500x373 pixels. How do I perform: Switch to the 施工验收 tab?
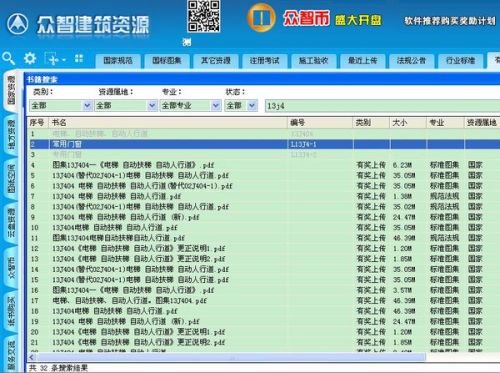314,61
